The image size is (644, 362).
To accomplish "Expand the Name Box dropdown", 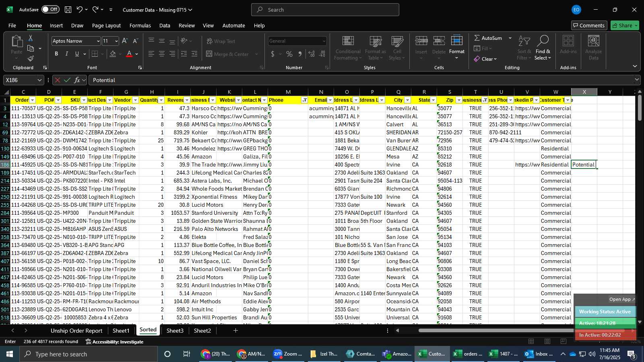I will coord(39,80).
